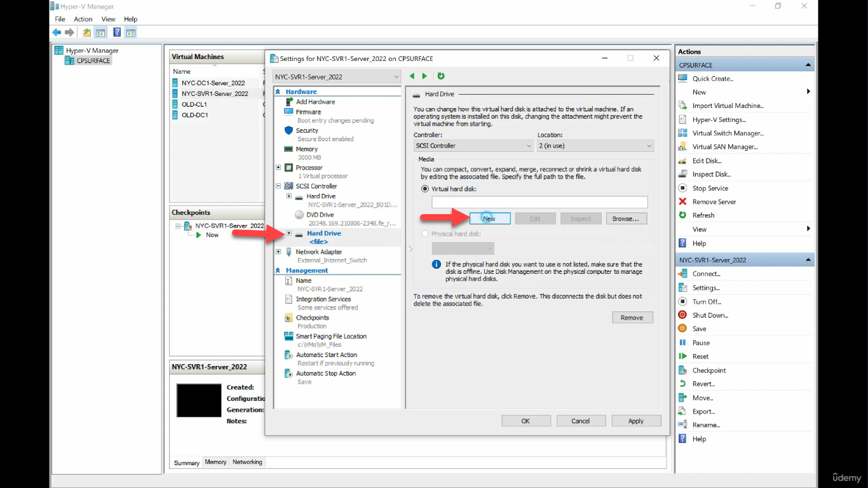Click Quick Create in Actions pane
868x488 pixels.
click(x=712, y=79)
